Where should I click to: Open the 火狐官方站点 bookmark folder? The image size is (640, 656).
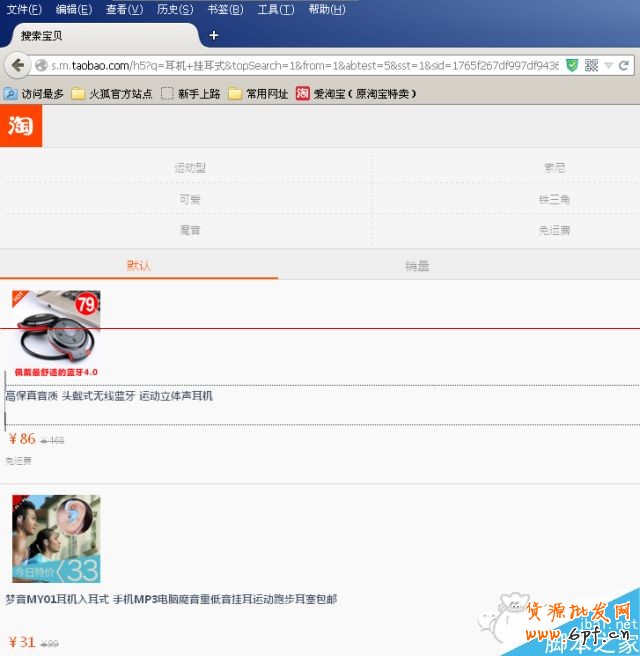point(111,94)
